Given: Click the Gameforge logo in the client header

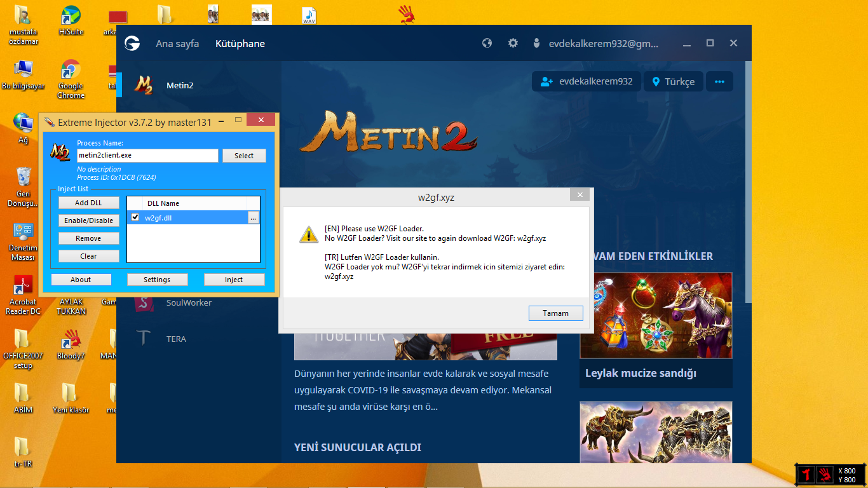Looking at the screenshot, I should point(132,43).
